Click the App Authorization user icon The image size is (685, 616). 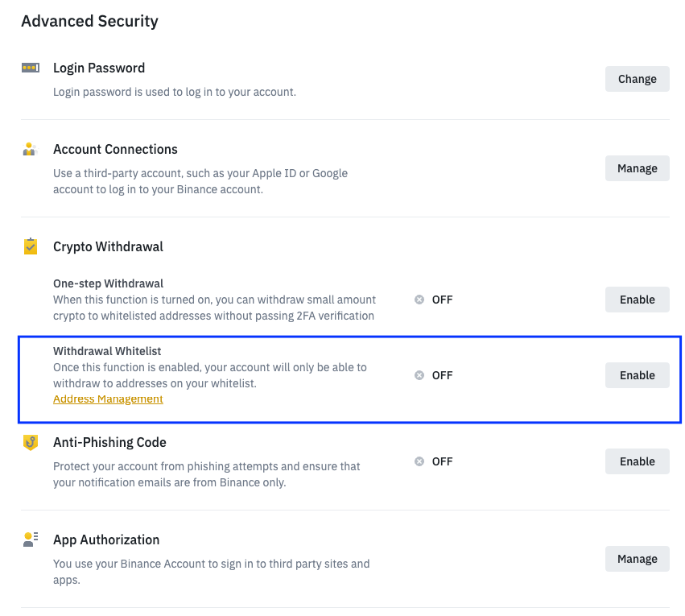[x=31, y=540]
